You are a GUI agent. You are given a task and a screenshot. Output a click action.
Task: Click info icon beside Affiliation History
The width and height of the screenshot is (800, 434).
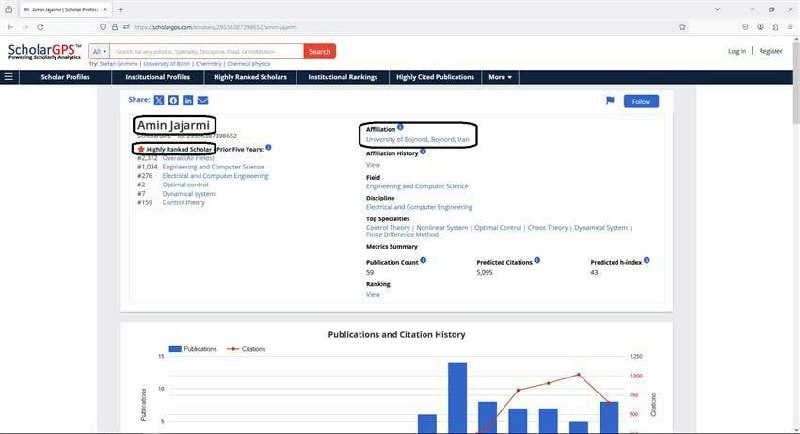pos(423,151)
